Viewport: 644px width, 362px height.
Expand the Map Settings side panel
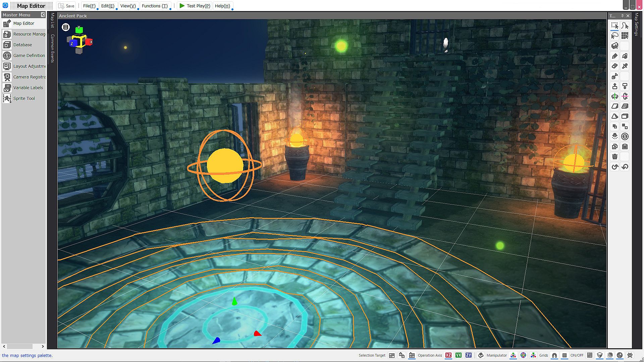[636, 24]
